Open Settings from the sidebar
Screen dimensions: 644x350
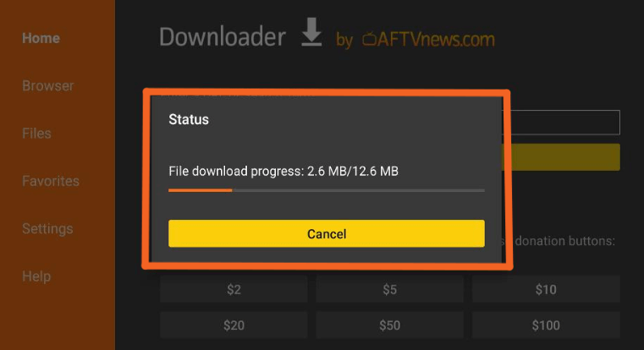(47, 228)
